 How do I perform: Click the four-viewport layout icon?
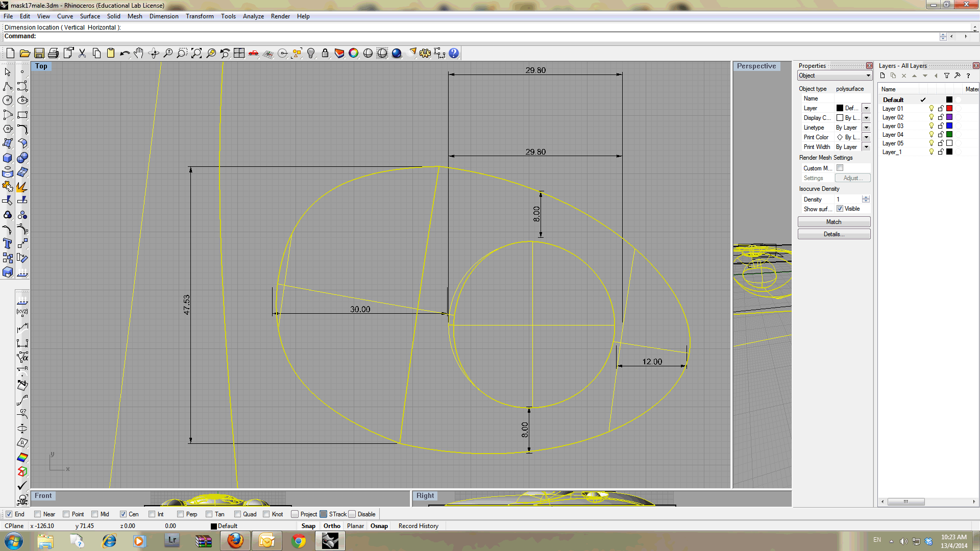tap(239, 53)
